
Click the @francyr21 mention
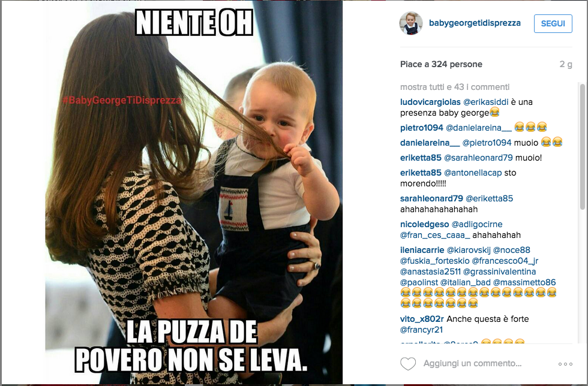pyautogui.click(x=421, y=330)
